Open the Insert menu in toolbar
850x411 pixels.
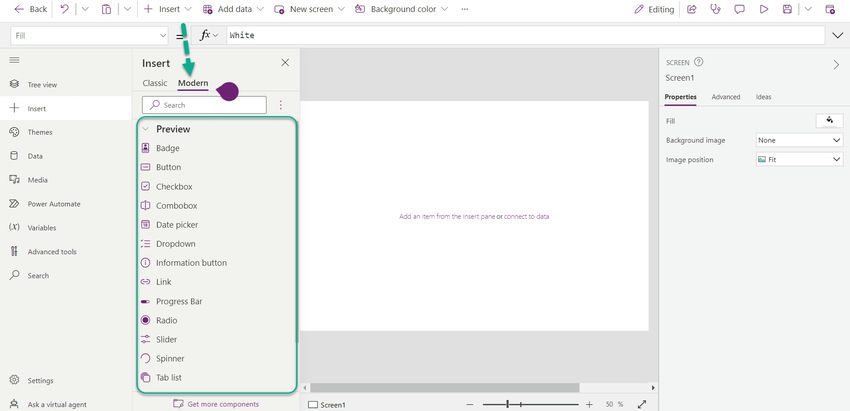coord(168,9)
